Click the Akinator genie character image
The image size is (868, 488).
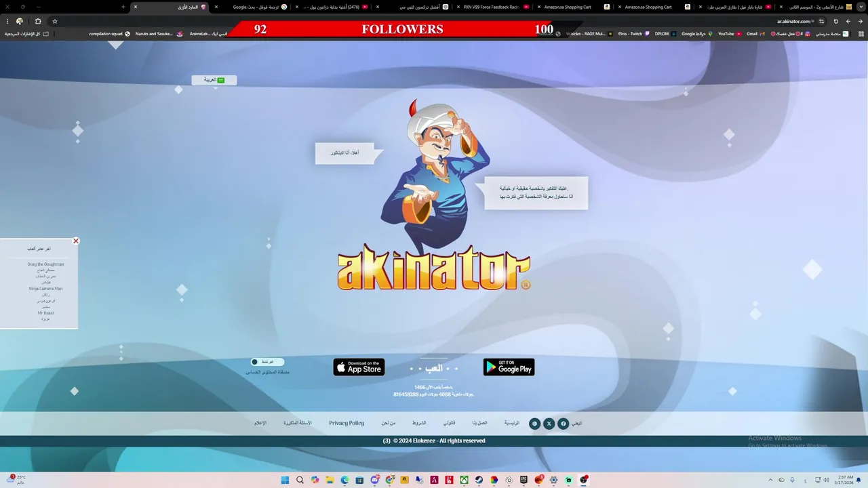[x=434, y=176]
